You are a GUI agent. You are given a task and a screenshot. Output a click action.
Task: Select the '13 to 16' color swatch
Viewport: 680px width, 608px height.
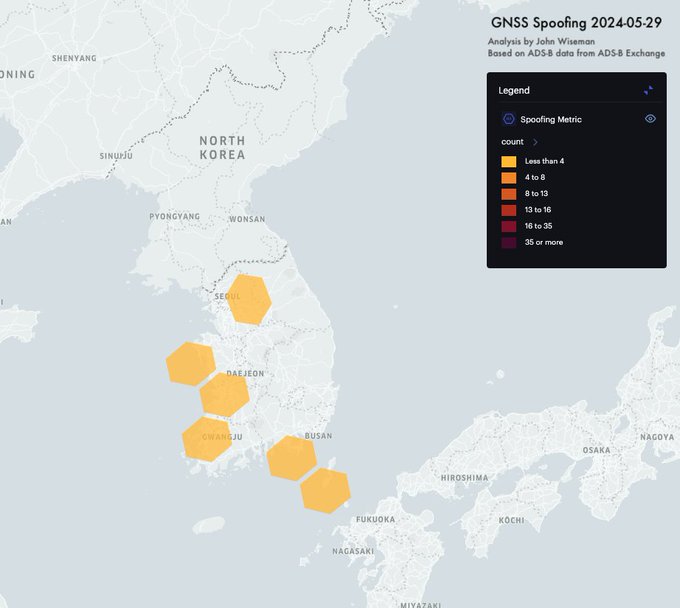pos(509,210)
